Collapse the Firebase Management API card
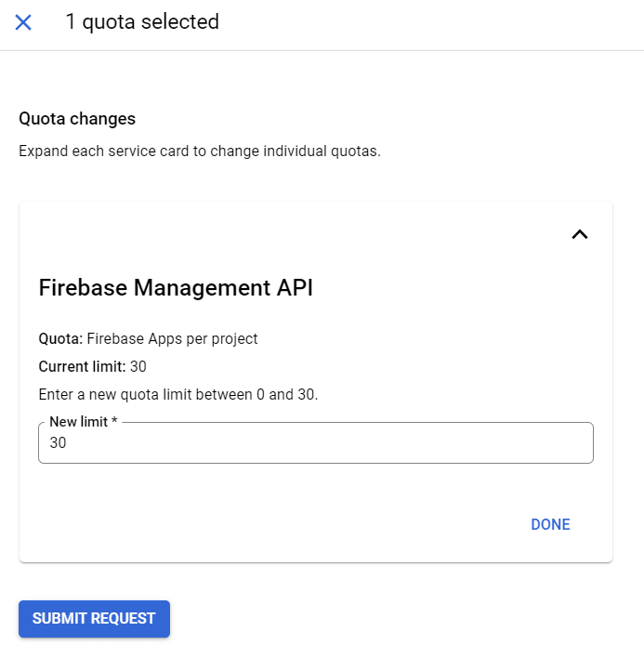 click(x=580, y=234)
